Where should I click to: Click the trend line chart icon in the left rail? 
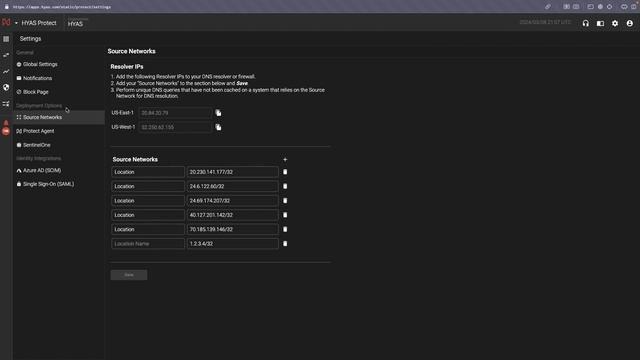6,71
